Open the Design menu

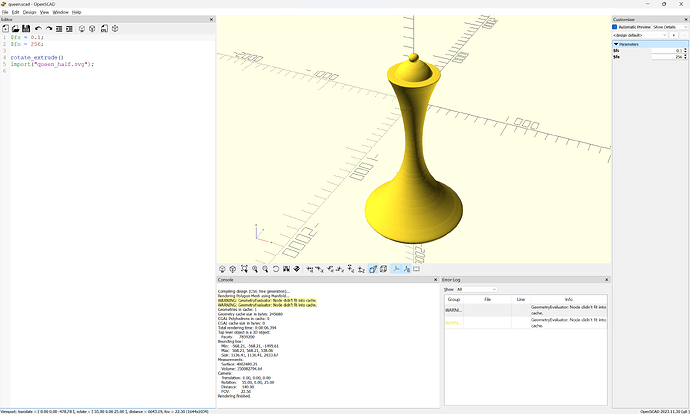(29, 12)
